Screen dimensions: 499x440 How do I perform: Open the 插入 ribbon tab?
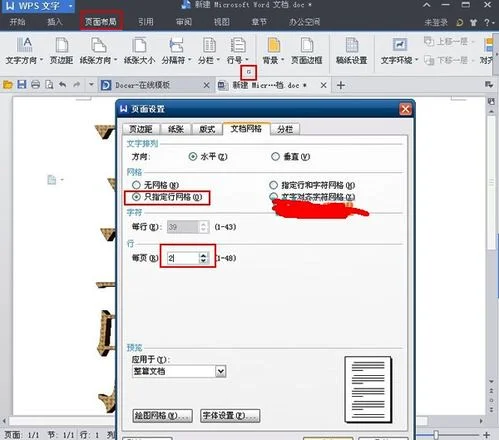pos(55,22)
